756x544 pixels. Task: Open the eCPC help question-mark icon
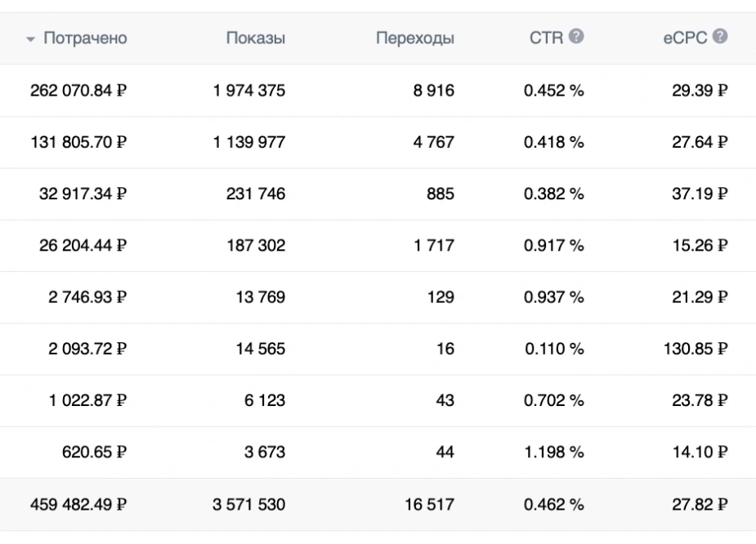720,37
